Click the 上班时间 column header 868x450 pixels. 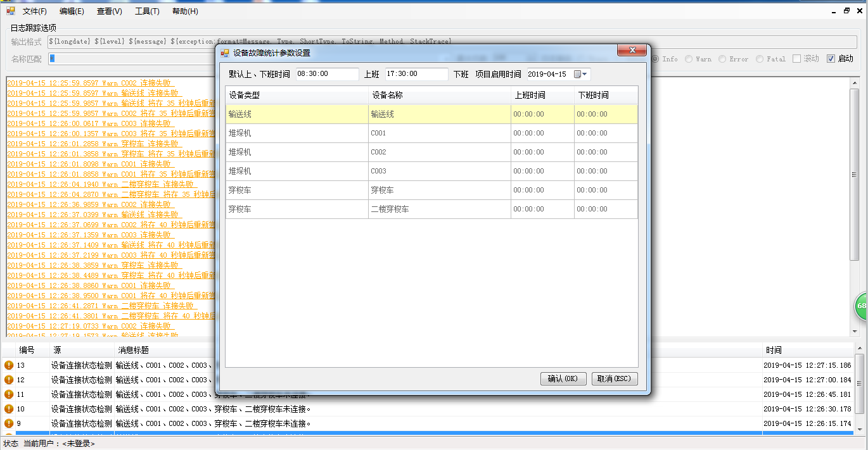[542, 95]
